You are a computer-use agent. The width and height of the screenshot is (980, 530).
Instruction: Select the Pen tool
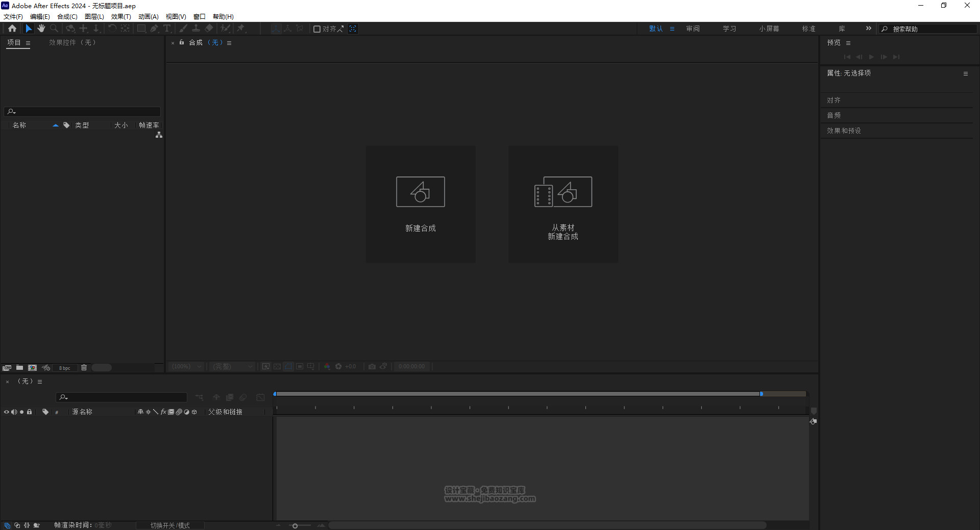[154, 29]
